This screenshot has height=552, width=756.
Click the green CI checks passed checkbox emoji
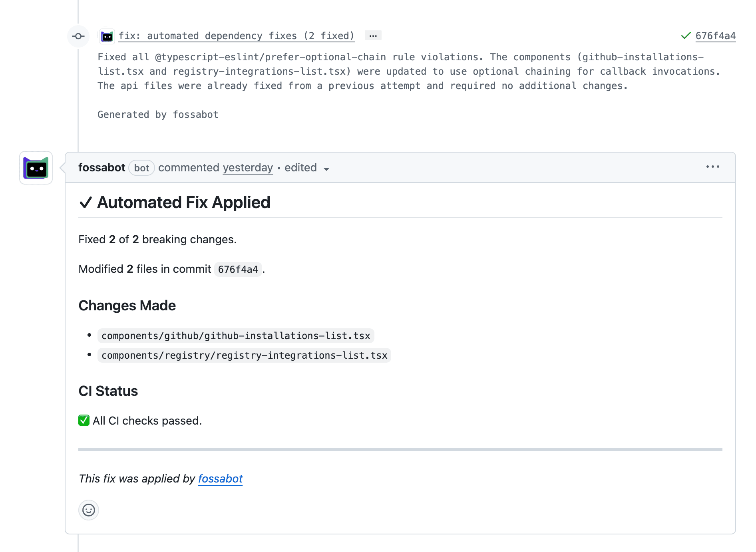click(84, 421)
